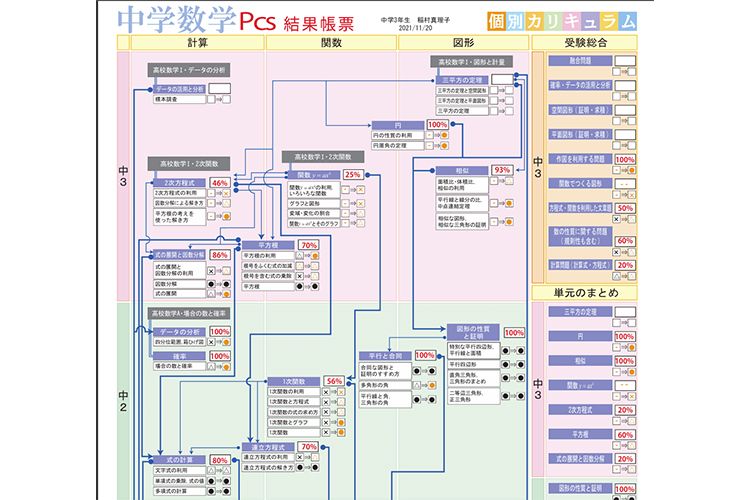Click the 中学数学Pcs 結果帳票 title
Image resolution: width=750 pixels, height=500 pixels.
pyautogui.click(x=235, y=20)
